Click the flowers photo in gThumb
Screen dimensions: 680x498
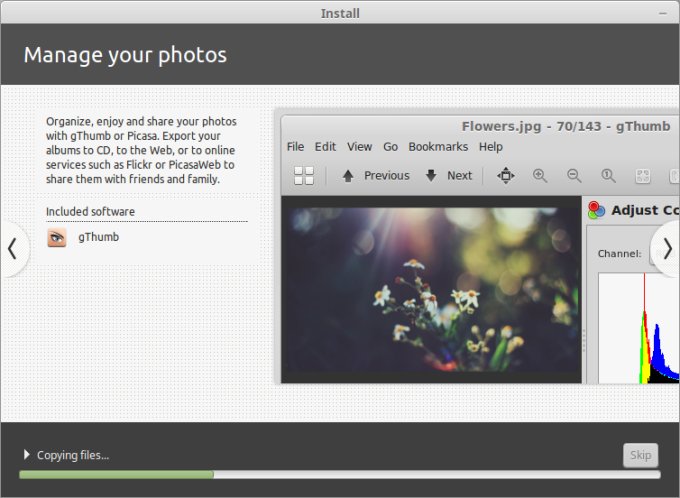[x=432, y=289]
